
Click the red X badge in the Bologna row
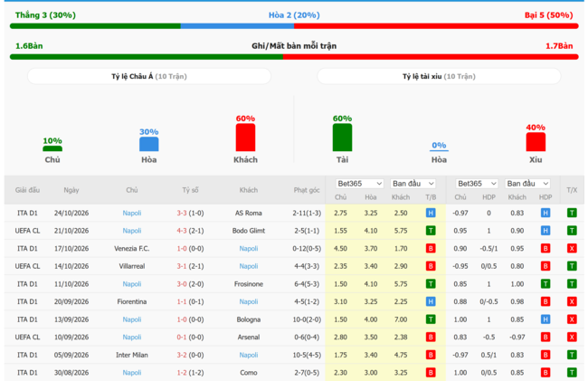(572, 319)
